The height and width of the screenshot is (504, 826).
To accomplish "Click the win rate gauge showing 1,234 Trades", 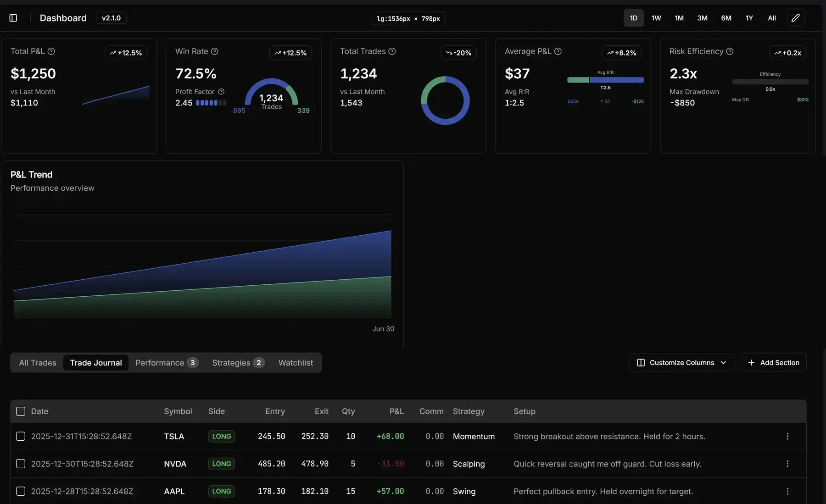I will (x=271, y=94).
